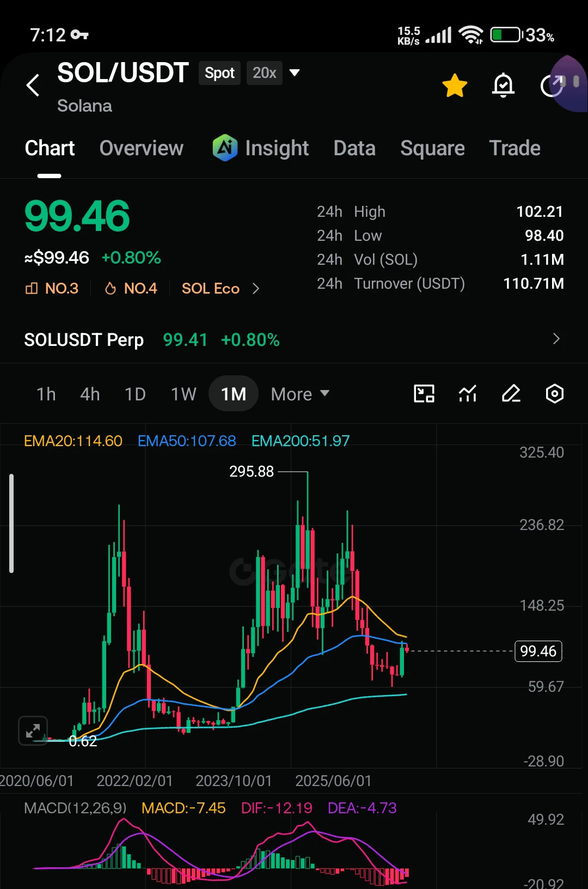Open price alert bell icon
This screenshot has width=588, height=889.
click(504, 86)
